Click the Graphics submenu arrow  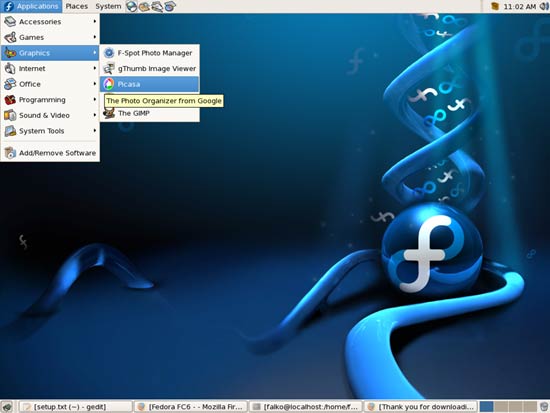95,53
